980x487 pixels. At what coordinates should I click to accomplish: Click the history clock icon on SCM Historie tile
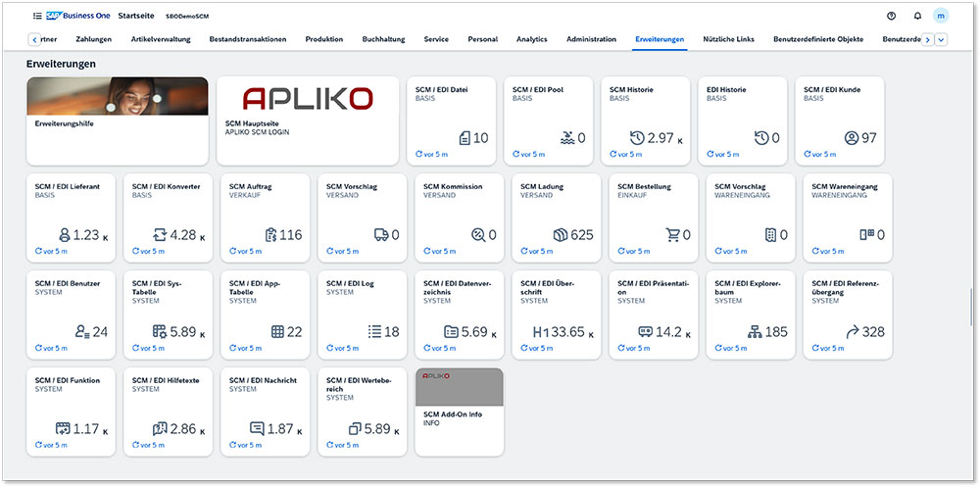coord(637,138)
